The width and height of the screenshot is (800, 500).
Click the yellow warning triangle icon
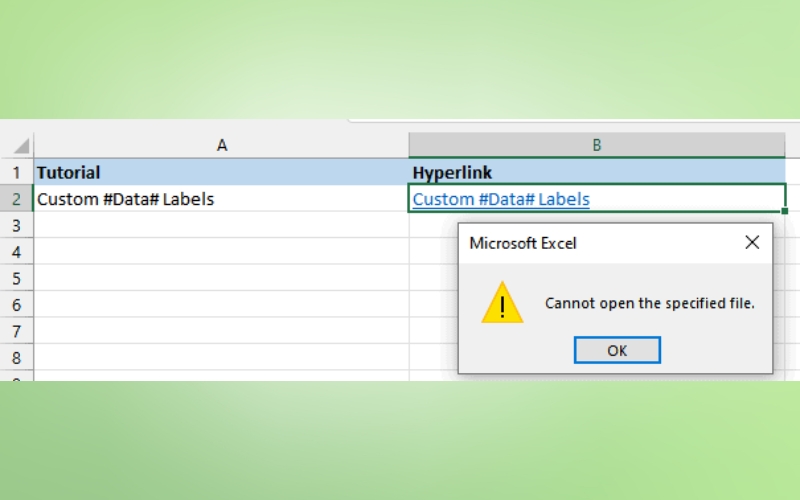pyautogui.click(x=502, y=302)
